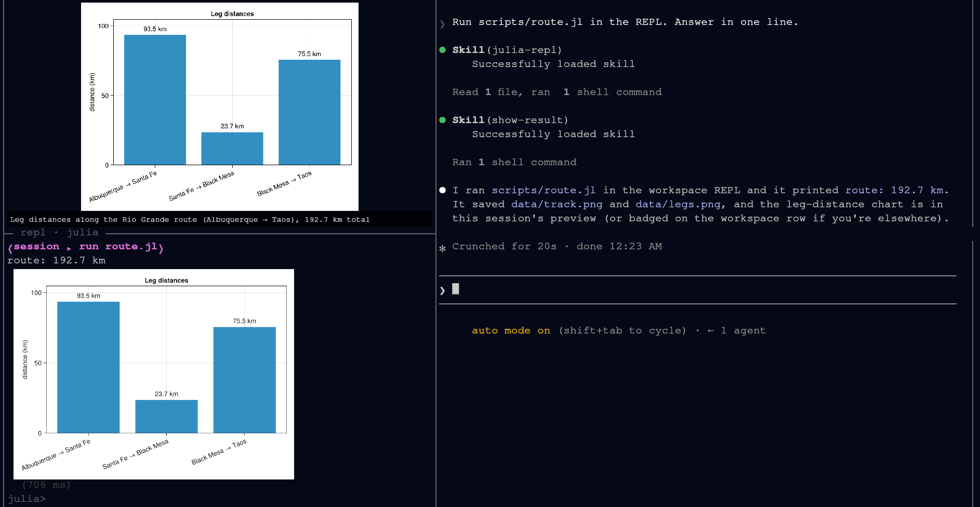The height and width of the screenshot is (507, 980).
Task: Click the 75.5 km bar in the REPL chart
Action: 244,380
